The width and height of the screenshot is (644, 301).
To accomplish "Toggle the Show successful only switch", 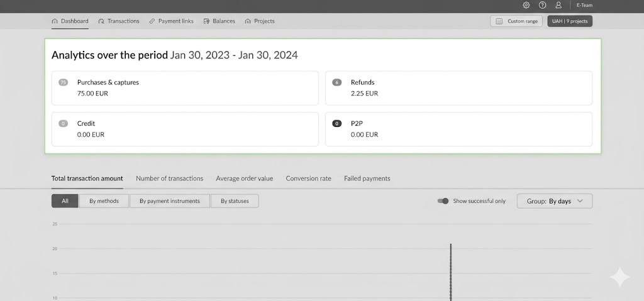I will [443, 201].
